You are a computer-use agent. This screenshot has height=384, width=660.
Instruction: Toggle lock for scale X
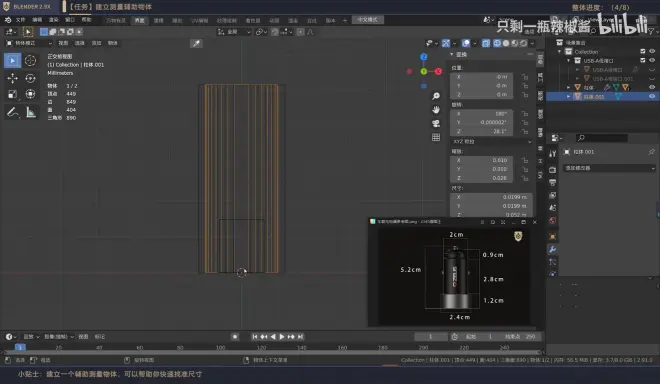pyautogui.click(x=524, y=160)
